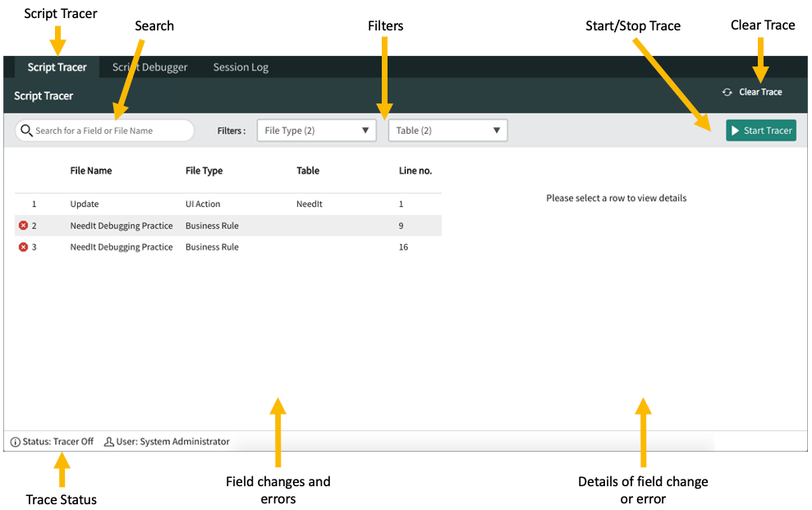Open the File Type (2) filter dropdown

click(316, 130)
